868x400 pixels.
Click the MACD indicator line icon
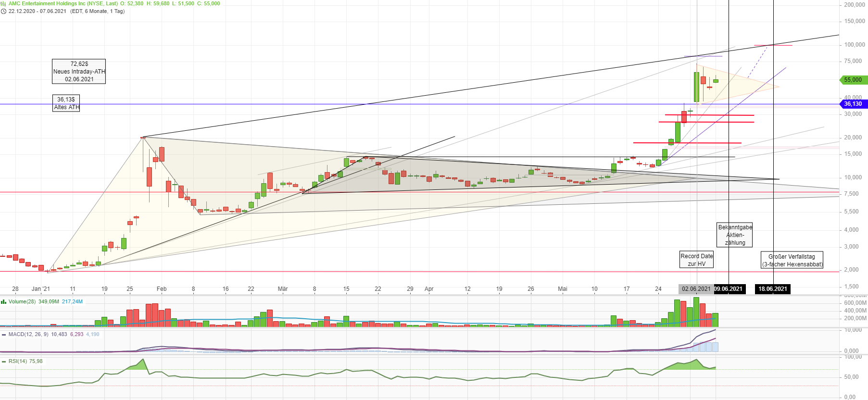click(4, 334)
